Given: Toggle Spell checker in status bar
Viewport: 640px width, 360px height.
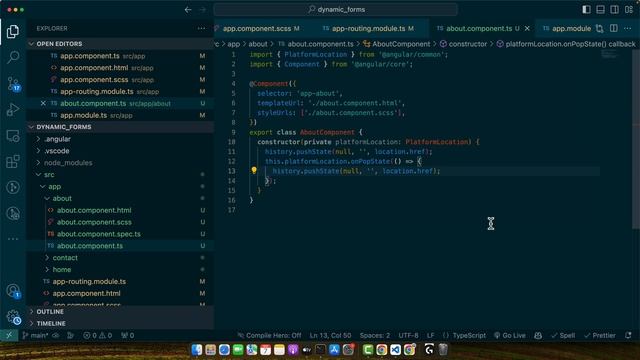Looking at the screenshot, I should [563, 336].
